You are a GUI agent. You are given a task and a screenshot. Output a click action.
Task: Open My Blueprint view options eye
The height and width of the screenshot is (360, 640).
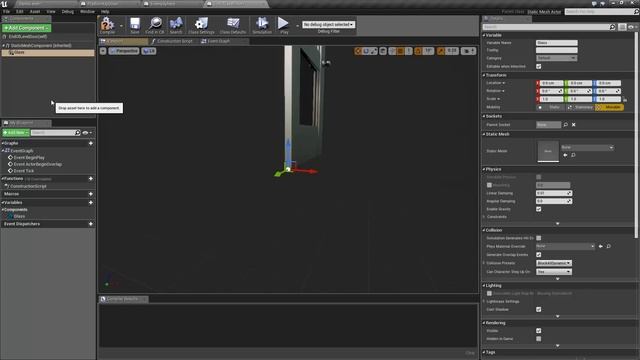point(87,133)
